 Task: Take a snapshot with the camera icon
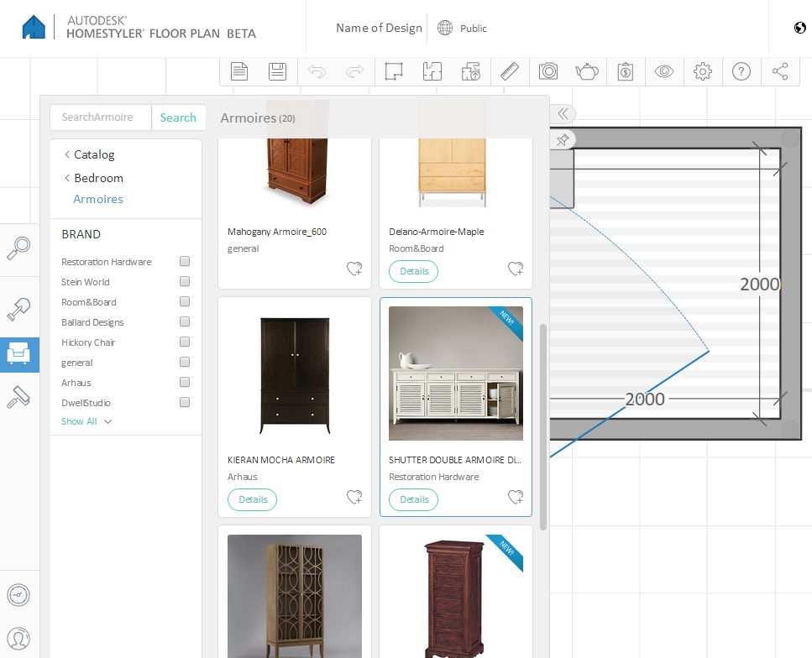548,72
